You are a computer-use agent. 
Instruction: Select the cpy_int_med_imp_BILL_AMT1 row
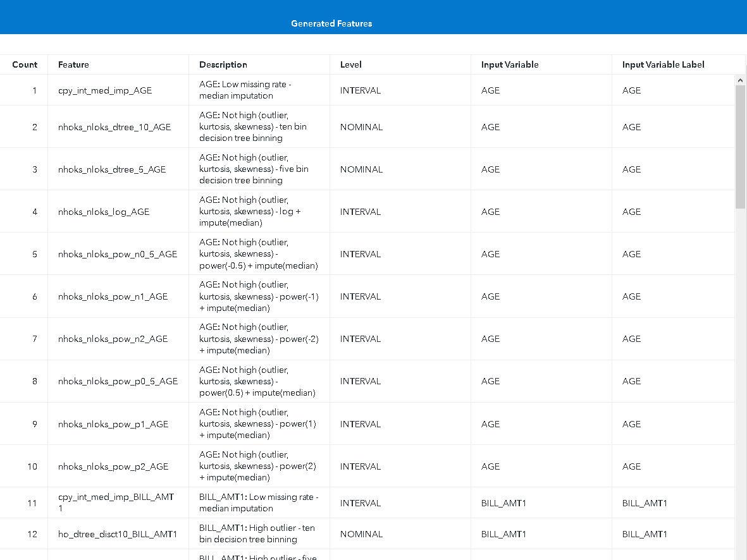116,502
